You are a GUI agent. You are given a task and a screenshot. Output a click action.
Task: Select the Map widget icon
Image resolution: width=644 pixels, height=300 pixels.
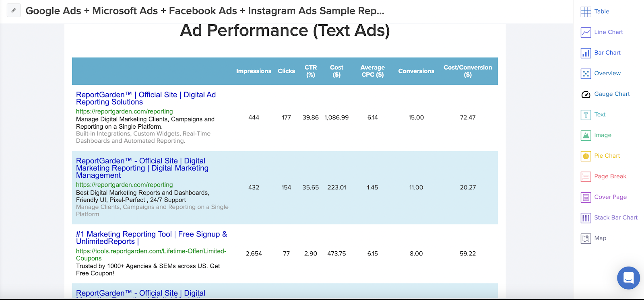(x=586, y=238)
